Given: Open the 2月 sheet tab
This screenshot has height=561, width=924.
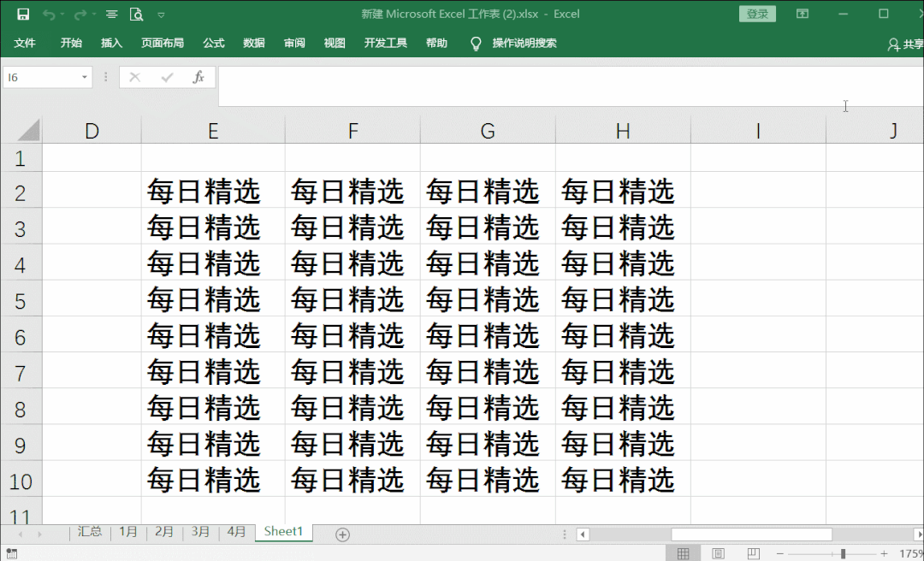Looking at the screenshot, I should [x=163, y=532].
